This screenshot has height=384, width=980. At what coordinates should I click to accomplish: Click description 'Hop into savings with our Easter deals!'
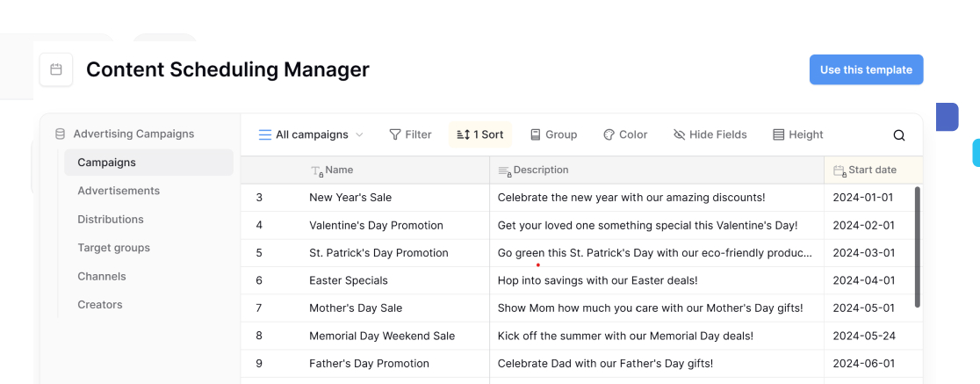pos(597,281)
